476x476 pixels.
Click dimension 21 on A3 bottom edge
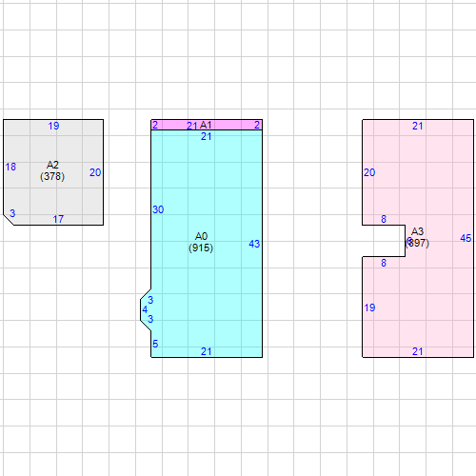418,351
